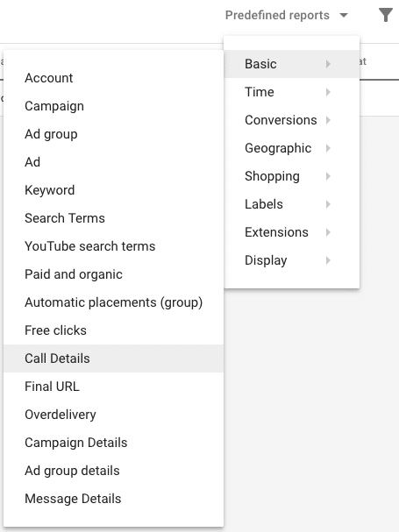
Task: Select the Final URL report
Action: tap(114, 387)
